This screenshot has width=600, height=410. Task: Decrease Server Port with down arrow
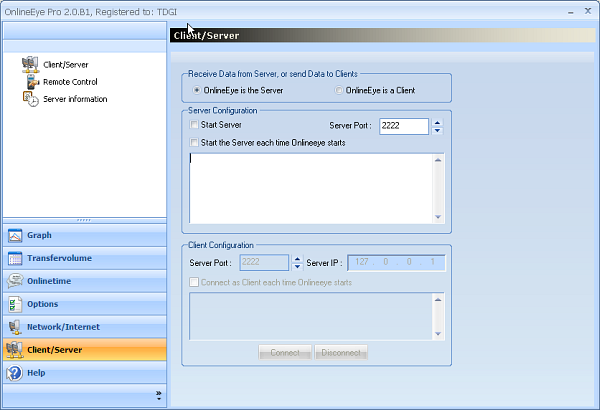(437, 131)
